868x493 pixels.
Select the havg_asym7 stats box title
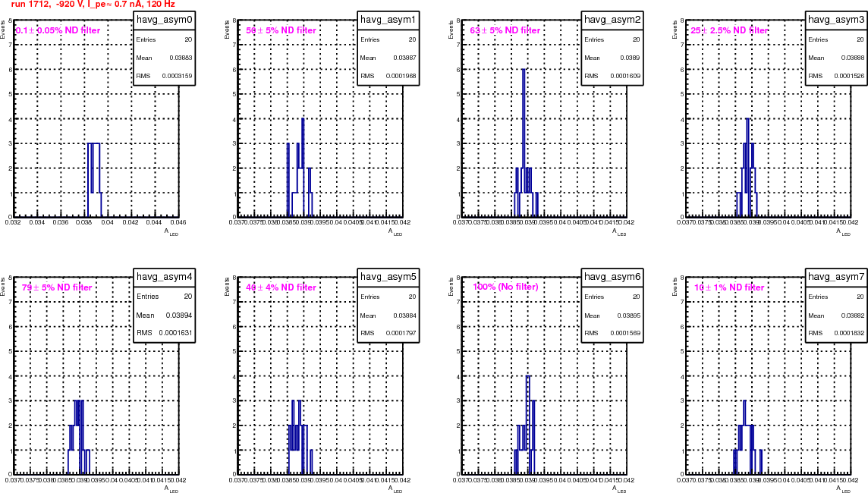[x=835, y=277]
